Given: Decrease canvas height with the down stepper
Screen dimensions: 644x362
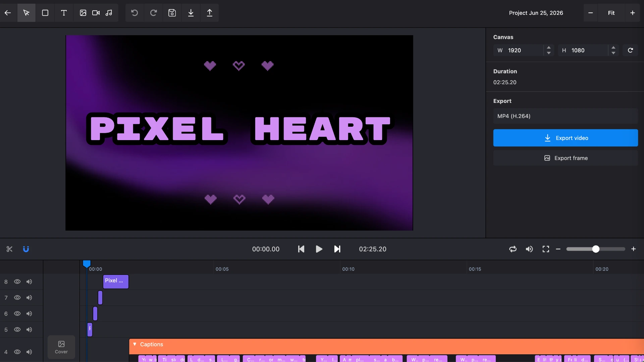Looking at the screenshot, I should pos(613,53).
